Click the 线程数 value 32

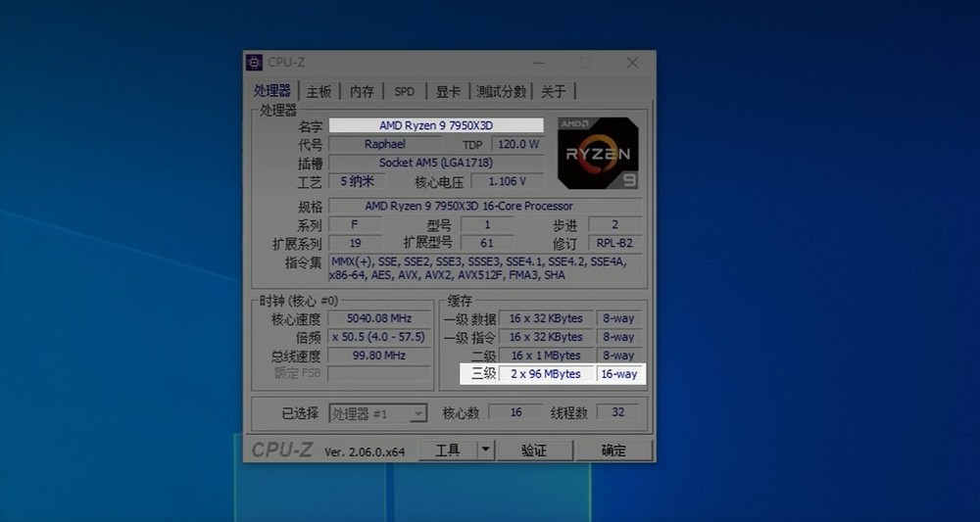coord(618,412)
